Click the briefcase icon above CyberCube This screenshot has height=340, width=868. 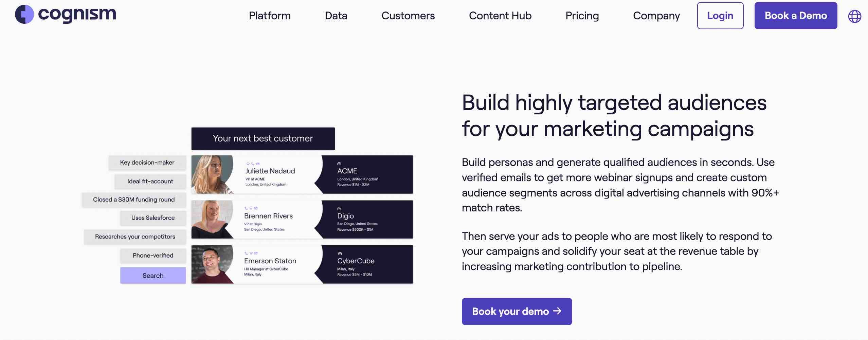(339, 253)
